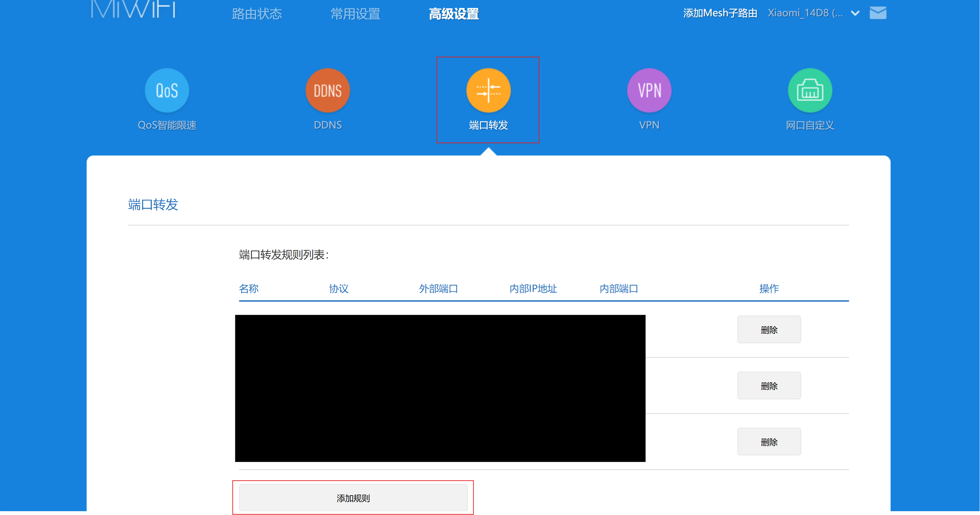Click the green 网口自定义 port icon

click(x=810, y=90)
